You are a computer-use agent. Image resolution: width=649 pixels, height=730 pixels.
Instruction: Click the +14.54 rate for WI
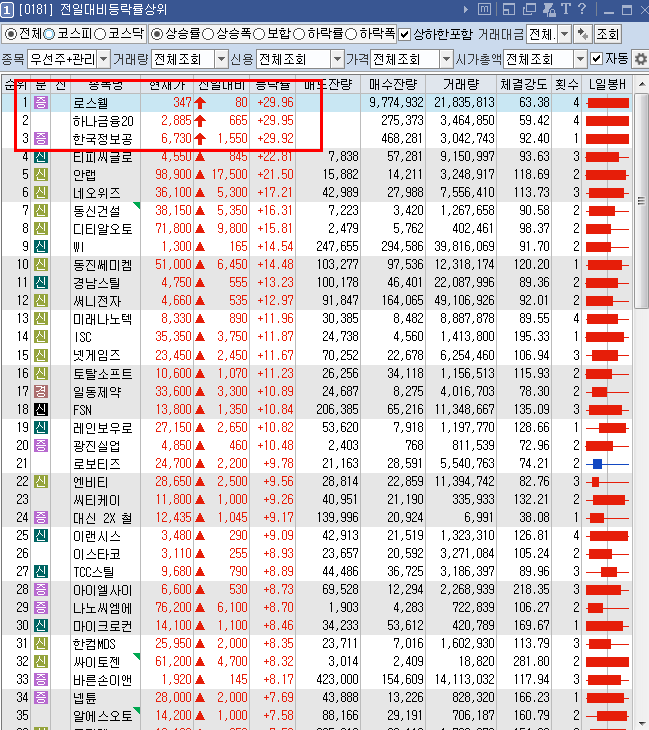coord(275,246)
